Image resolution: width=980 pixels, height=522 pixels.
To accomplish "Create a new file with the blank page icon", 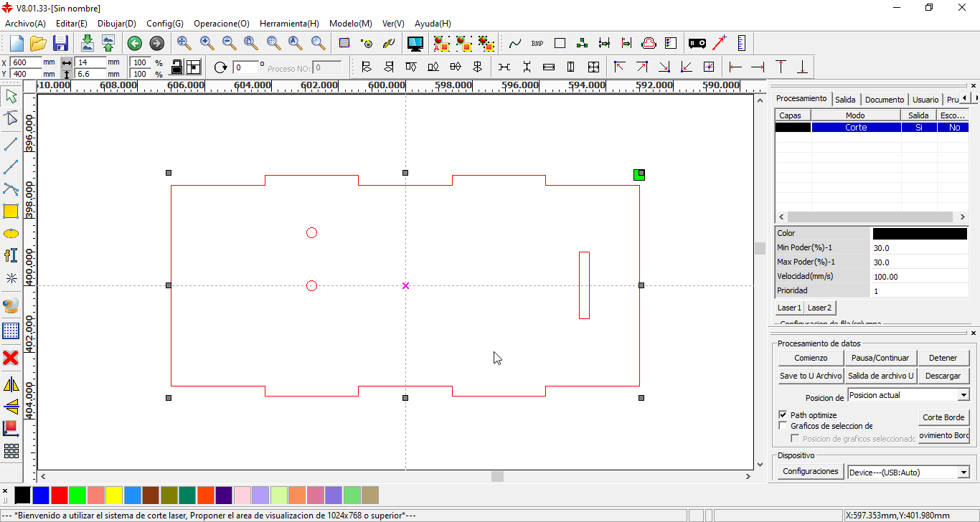I will pos(17,43).
